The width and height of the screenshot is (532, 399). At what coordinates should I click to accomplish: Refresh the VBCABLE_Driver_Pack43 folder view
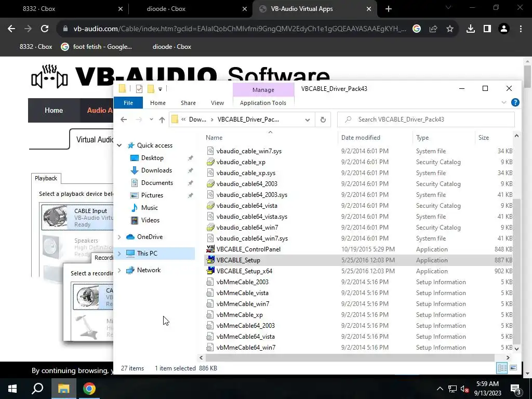click(323, 119)
